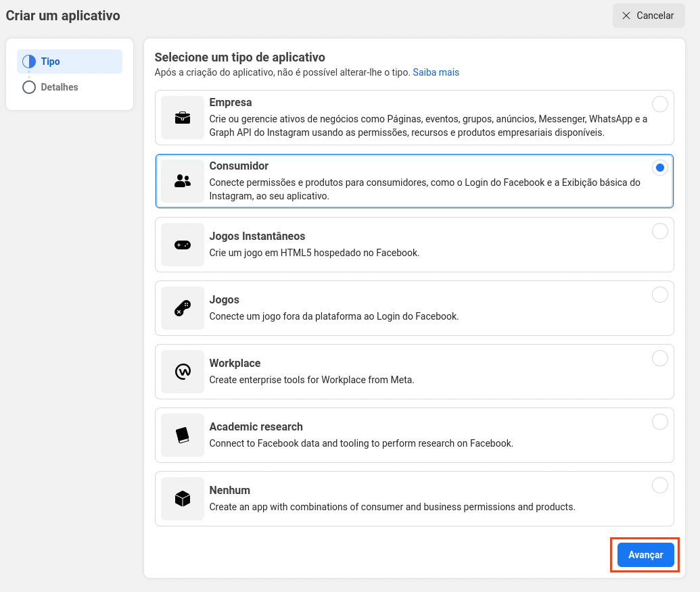
Task: Click the Cancelar button
Action: point(649,16)
